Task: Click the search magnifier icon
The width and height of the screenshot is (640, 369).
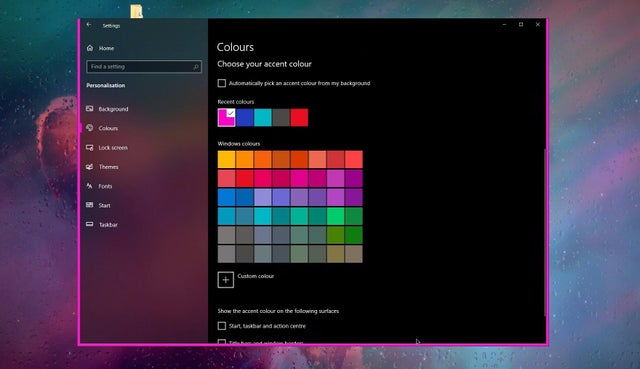Action: click(x=196, y=67)
